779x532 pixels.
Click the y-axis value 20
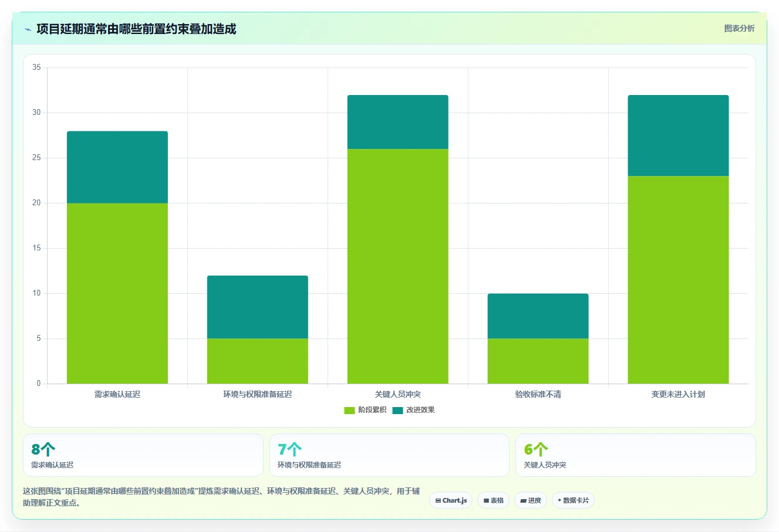tap(36, 203)
